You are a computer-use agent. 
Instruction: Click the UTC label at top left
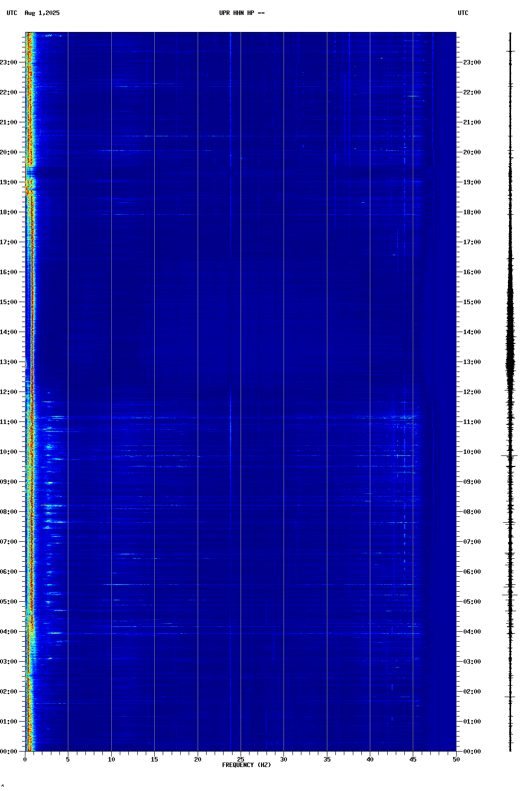[12, 13]
